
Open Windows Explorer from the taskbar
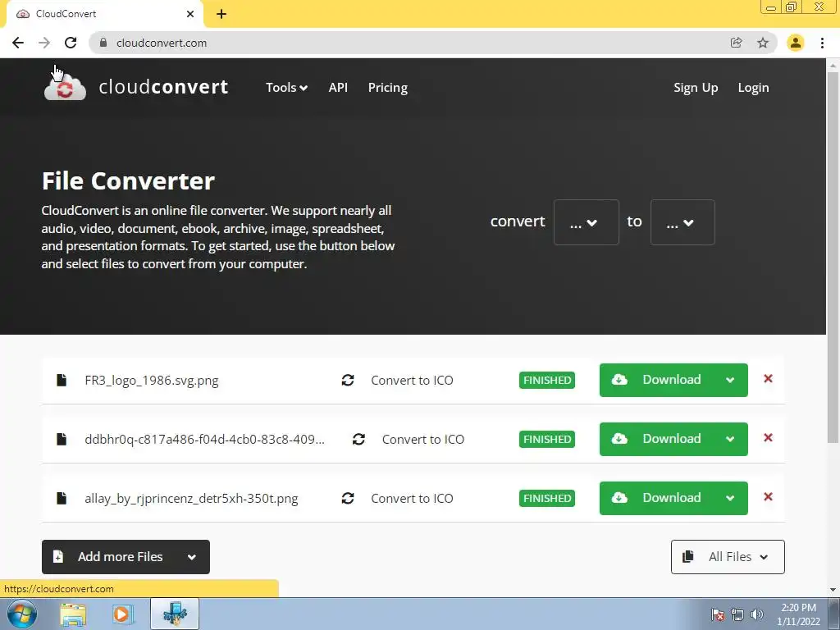click(73, 614)
